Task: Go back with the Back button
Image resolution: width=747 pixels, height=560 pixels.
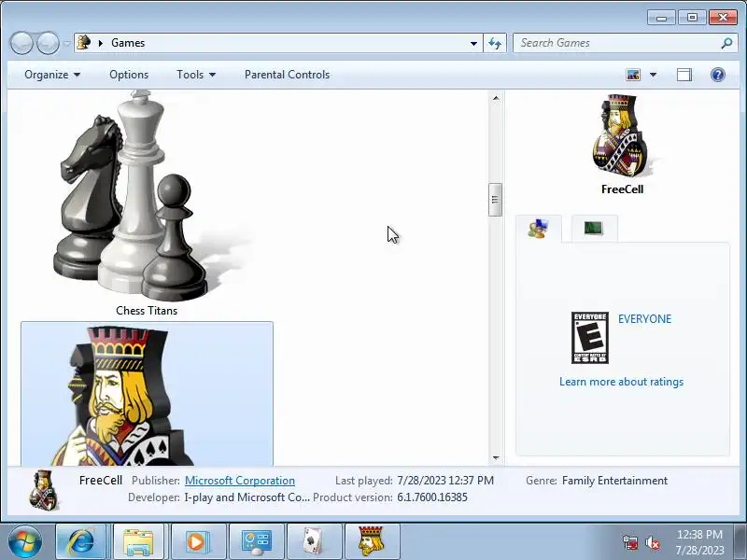Action: 21,43
